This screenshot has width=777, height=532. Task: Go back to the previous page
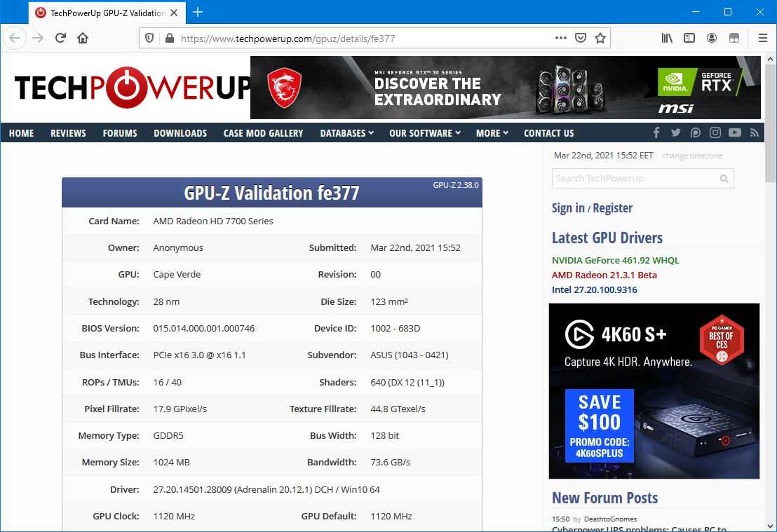click(x=15, y=38)
